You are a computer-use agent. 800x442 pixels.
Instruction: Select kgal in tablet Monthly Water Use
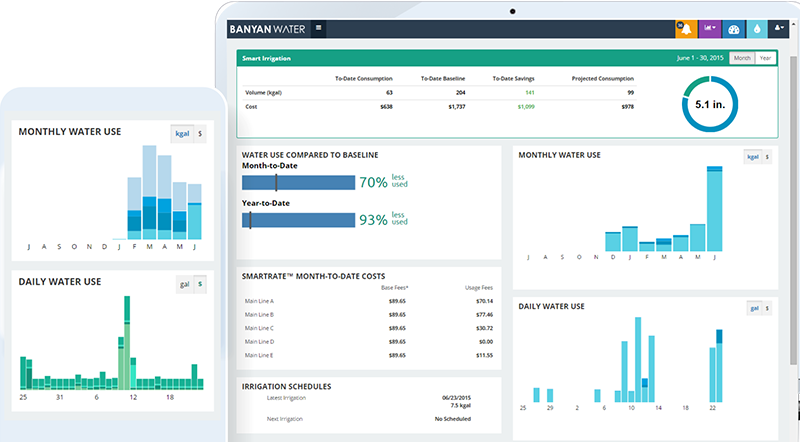point(753,157)
